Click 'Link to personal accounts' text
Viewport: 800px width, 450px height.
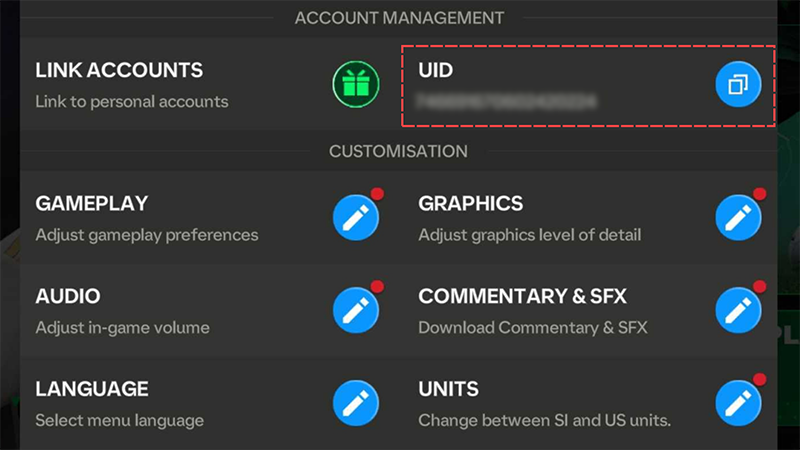coord(132,102)
